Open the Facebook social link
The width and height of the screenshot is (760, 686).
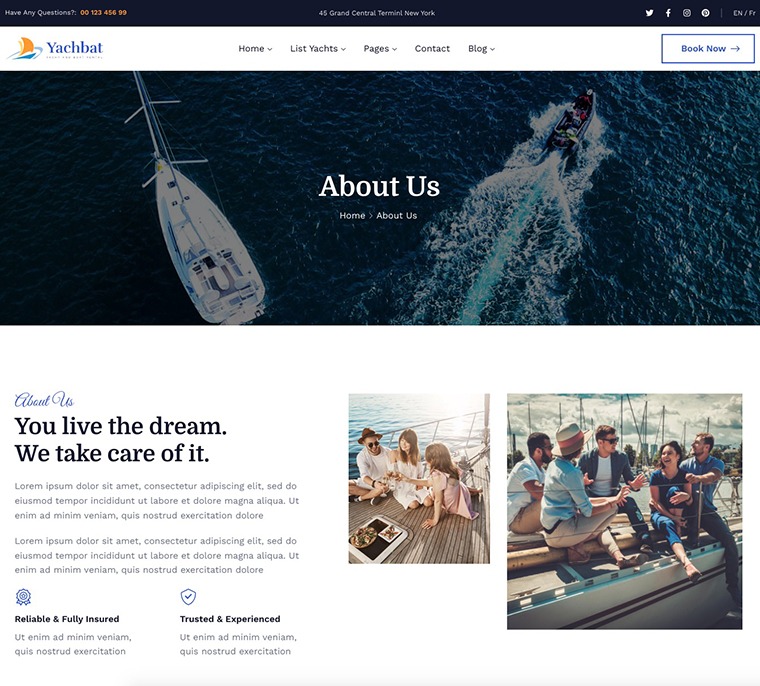pyautogui.click(x=668, y=13)
